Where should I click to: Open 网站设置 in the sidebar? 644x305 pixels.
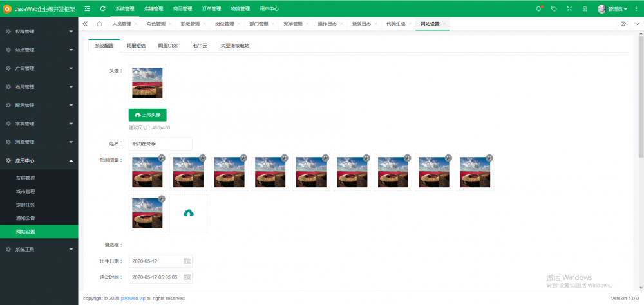(x=39, y=232)
